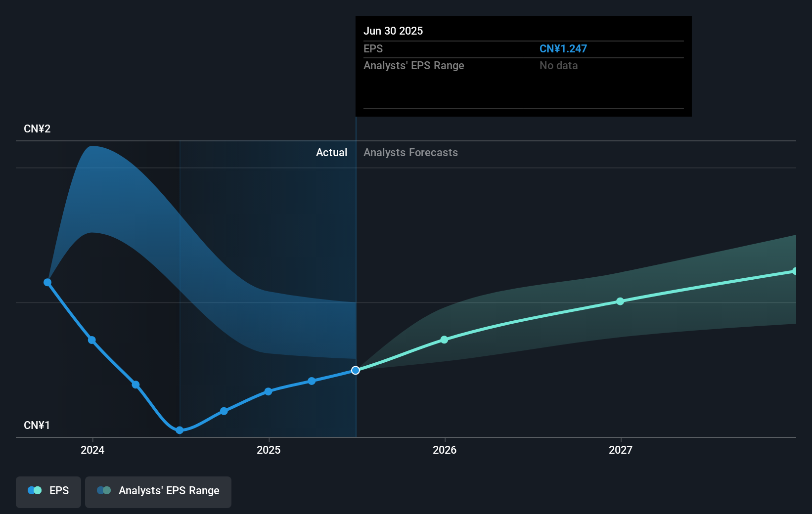
Task: Click the teal dot icon in EPS legend
Action: click(x=38, y=490)
